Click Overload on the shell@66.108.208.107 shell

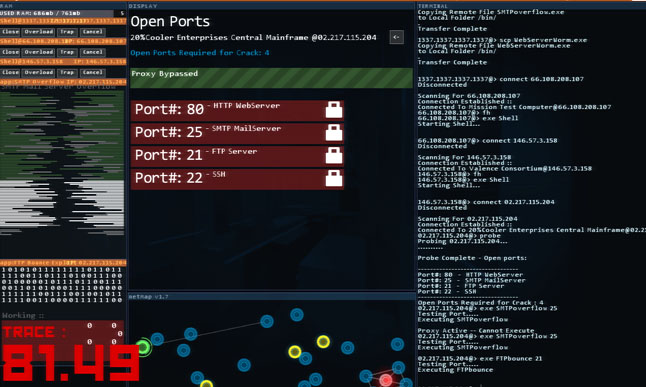point(38,52)
